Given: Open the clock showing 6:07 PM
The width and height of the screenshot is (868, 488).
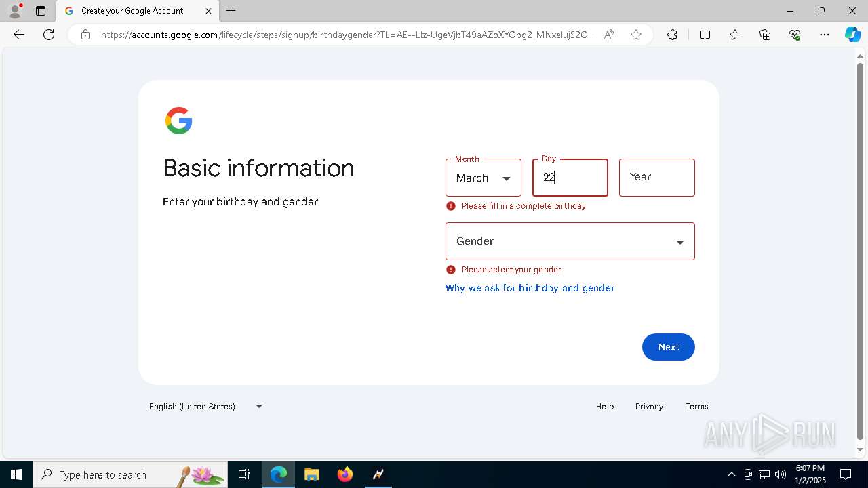Looking at the screenshot, I should (x=810, y=474).
